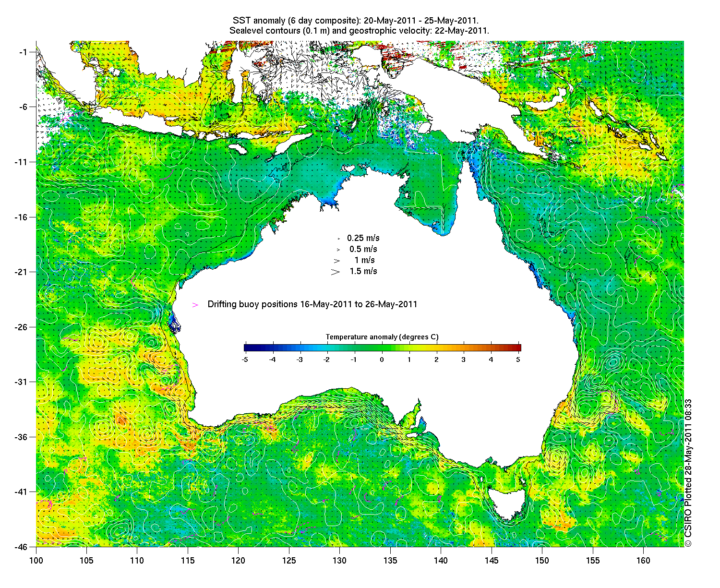Screen dimensions: 720x588
Task: Click the Drifting buoy positions legend text
Action: click(312, 304)
